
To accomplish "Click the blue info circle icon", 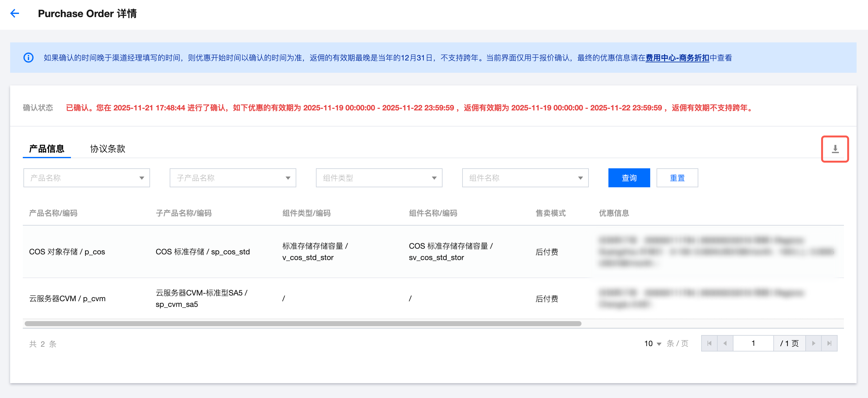I will (28, 58).
